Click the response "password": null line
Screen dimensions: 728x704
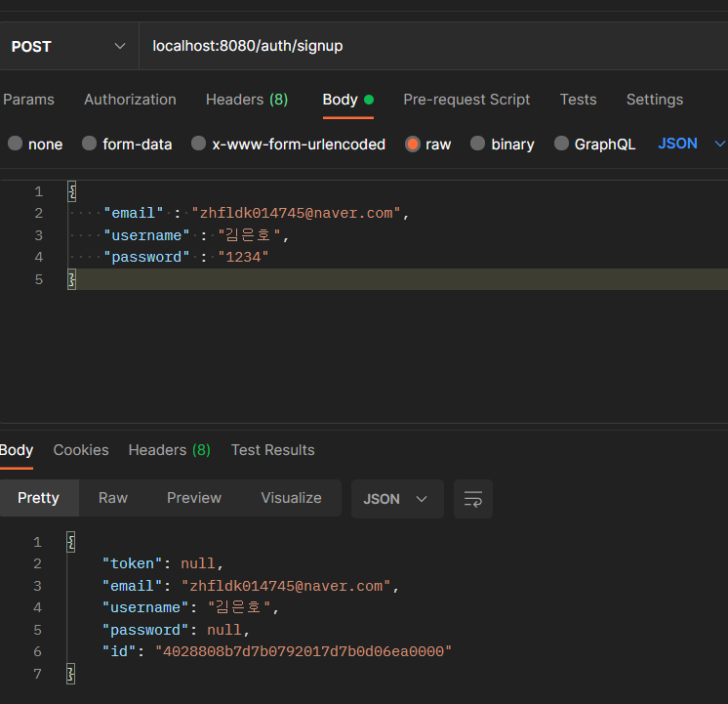pyautogui.click(x=176, y=630)
